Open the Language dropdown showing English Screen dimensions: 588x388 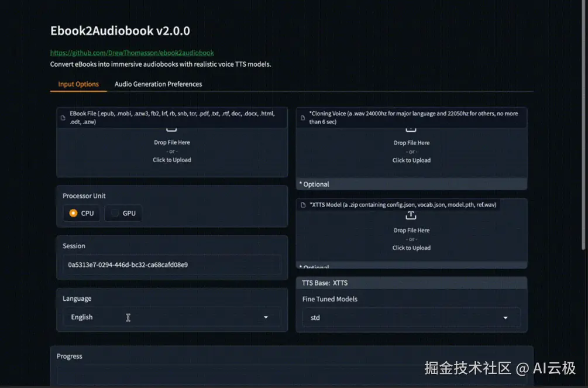tap(172, 317)
